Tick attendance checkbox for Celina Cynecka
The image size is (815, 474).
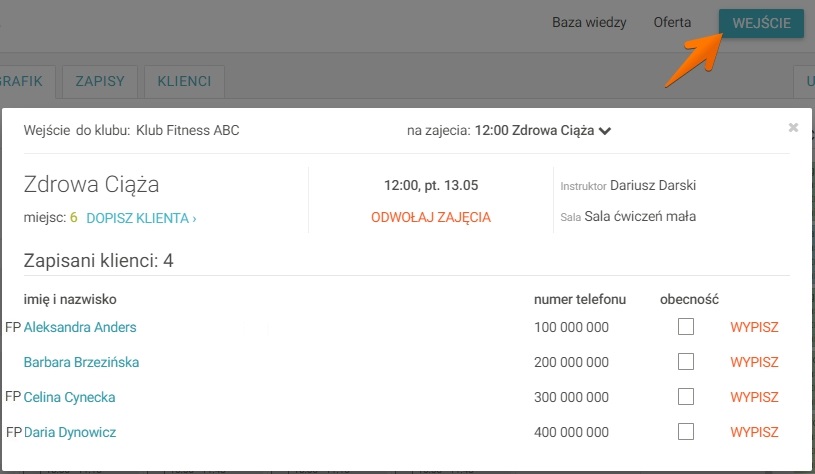686,397
